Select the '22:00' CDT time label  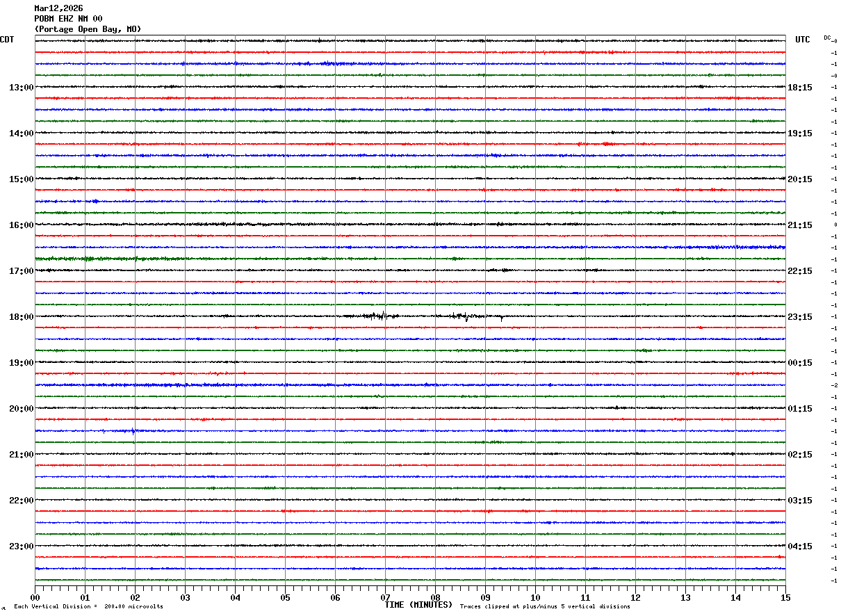pyautogui.click(x=21, y=500)
